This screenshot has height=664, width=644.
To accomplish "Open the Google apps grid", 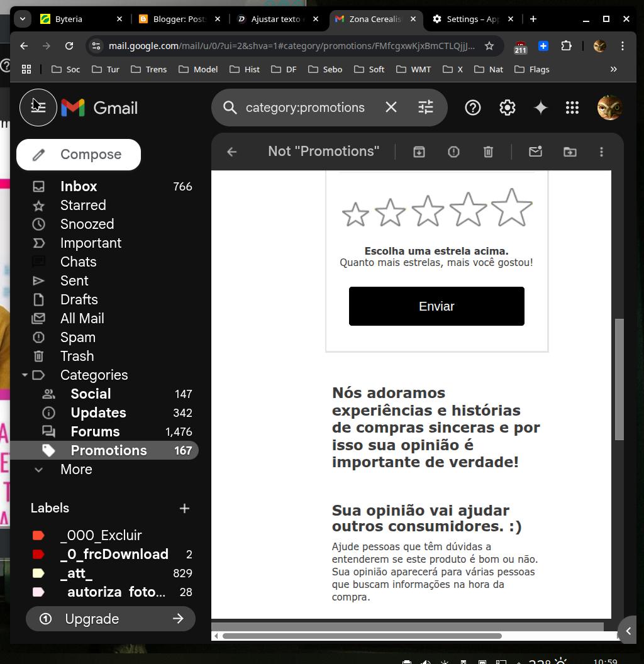I will click(572, 108).
